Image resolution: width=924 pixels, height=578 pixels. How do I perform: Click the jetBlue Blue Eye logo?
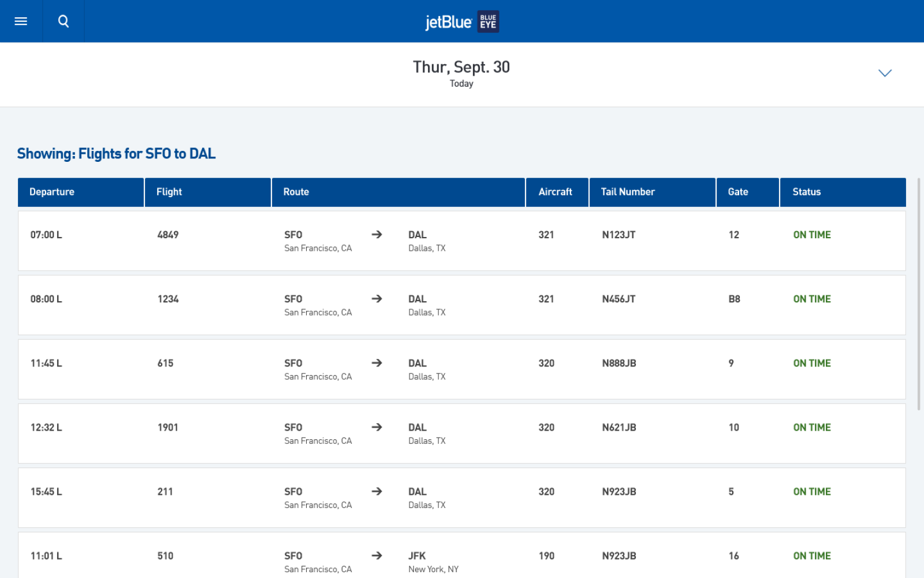[x=461, y=22]
